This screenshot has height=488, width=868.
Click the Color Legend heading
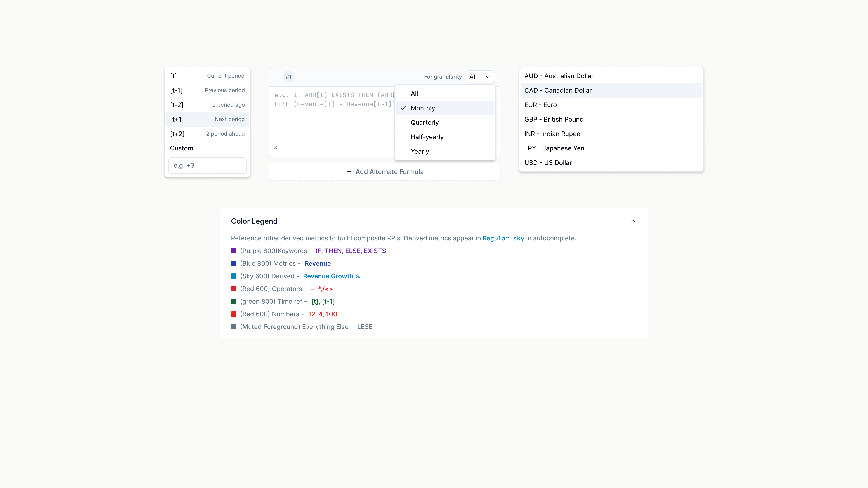click(254, 221)
